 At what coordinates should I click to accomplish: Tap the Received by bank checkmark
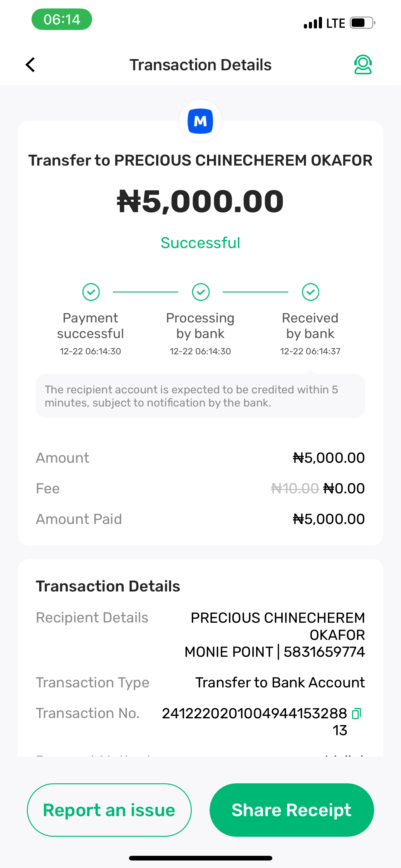click(310, 292)
